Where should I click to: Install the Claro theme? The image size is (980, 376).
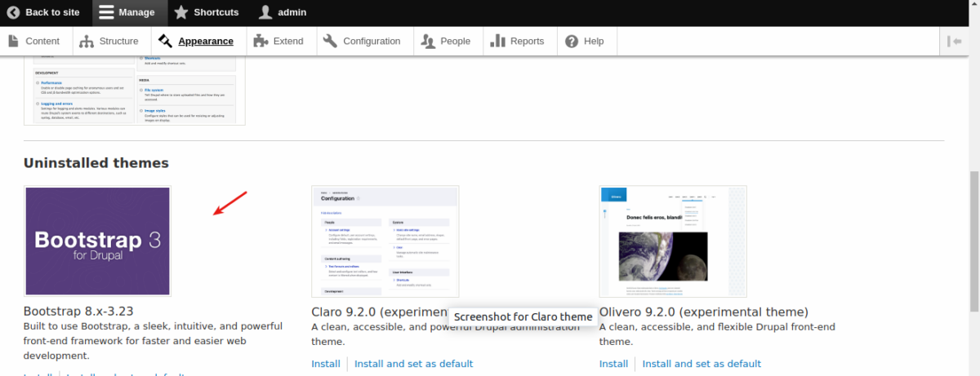click(326, 364)
